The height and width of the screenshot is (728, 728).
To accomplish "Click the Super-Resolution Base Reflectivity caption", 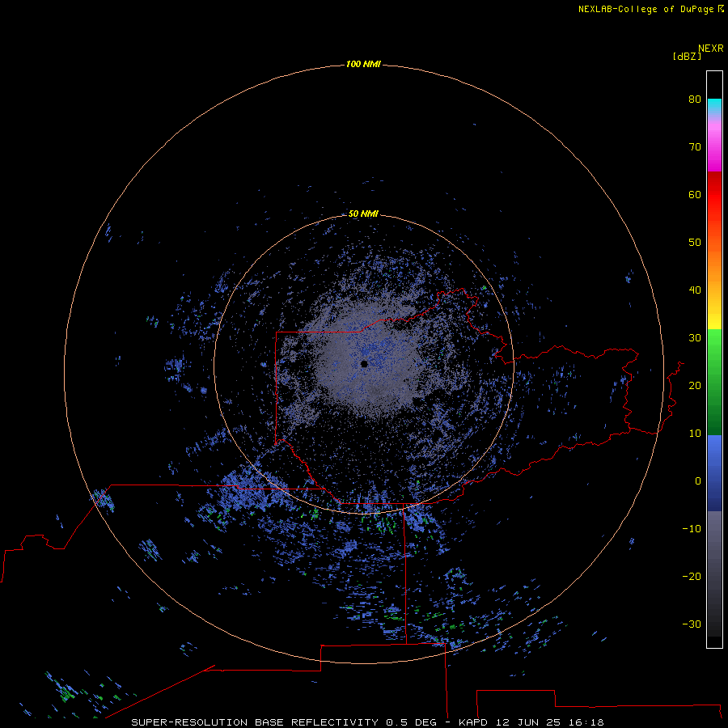I will pos(367,722).
